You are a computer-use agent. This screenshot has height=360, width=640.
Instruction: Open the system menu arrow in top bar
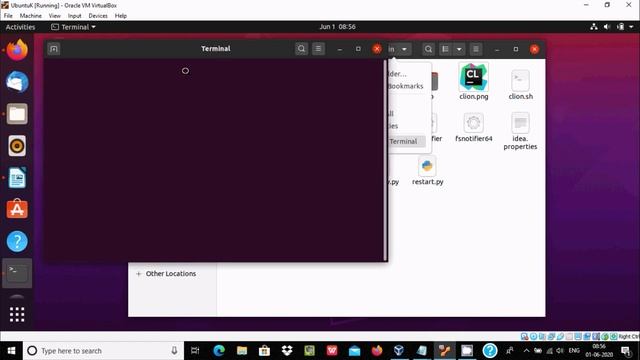pyautogui.click(x=631, y=27)
